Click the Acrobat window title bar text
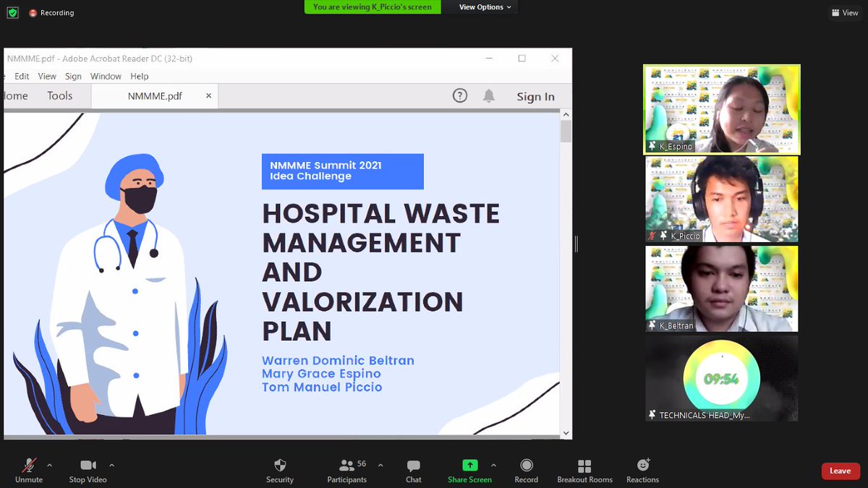The height and width of the screenshot is (488, 868). click(100, 59)
